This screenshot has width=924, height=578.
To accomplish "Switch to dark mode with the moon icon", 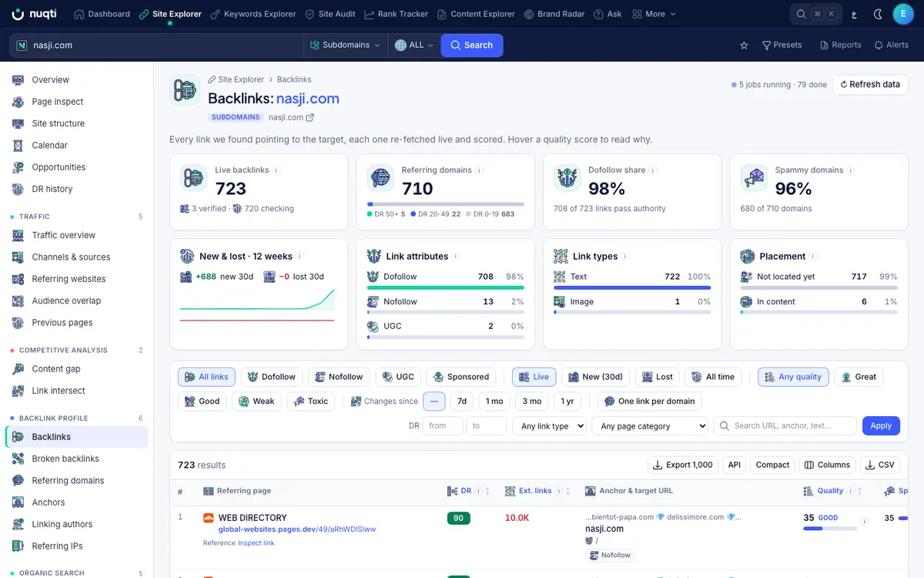I will click(879, 14).
